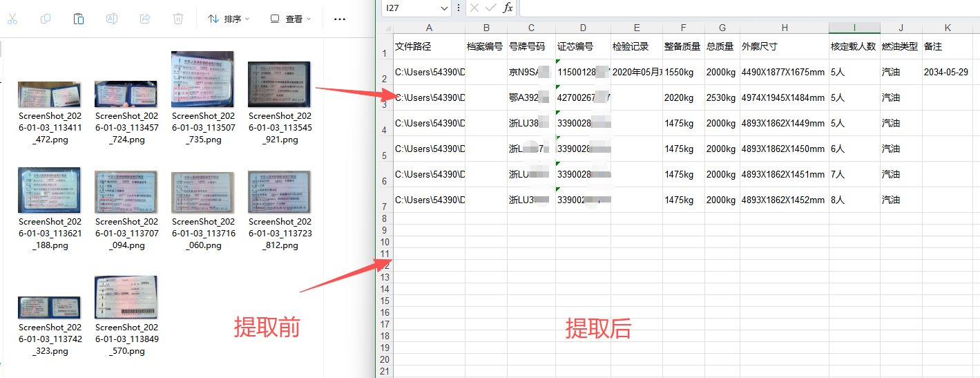
Task: Click the 外廓尺寸 header cell
Action: click(785, 46)
